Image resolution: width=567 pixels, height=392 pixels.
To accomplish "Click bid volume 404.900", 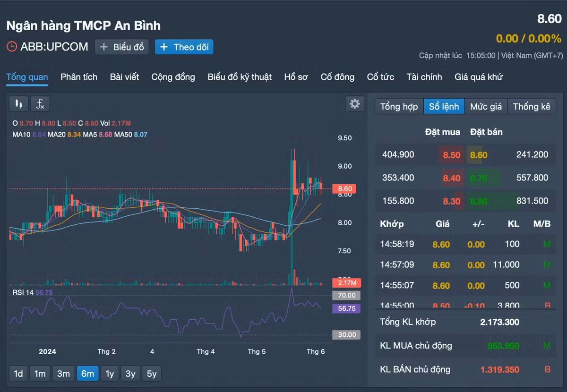I will pyautogui.click(x=398, y=154).
